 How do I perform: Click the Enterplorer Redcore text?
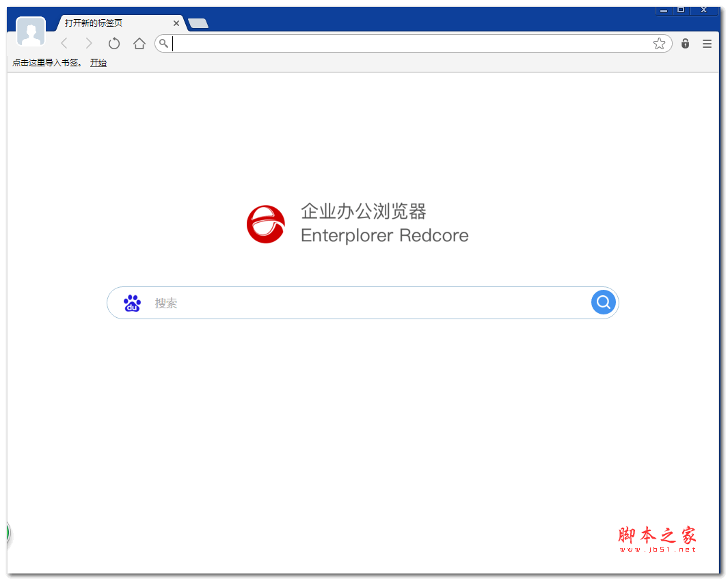(x=385, y=235)
